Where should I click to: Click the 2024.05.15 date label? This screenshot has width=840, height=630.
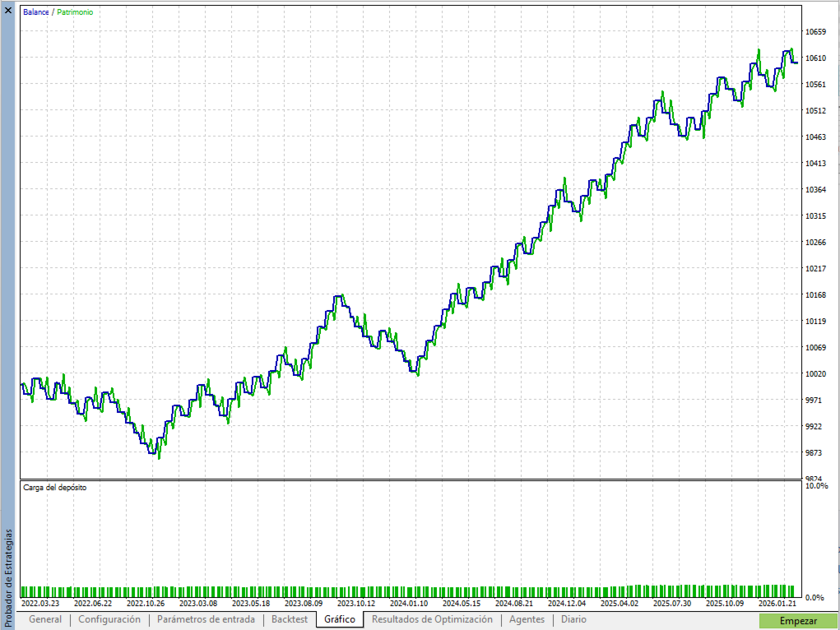[462, 603]
